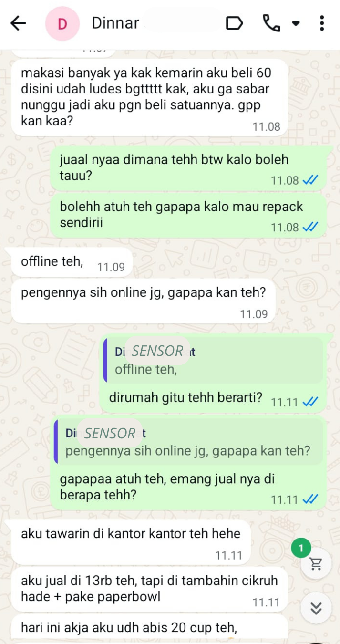Tap quoted reply 'offline teh,' preview
Screen dimensions: 340x644
click(213, 360)
